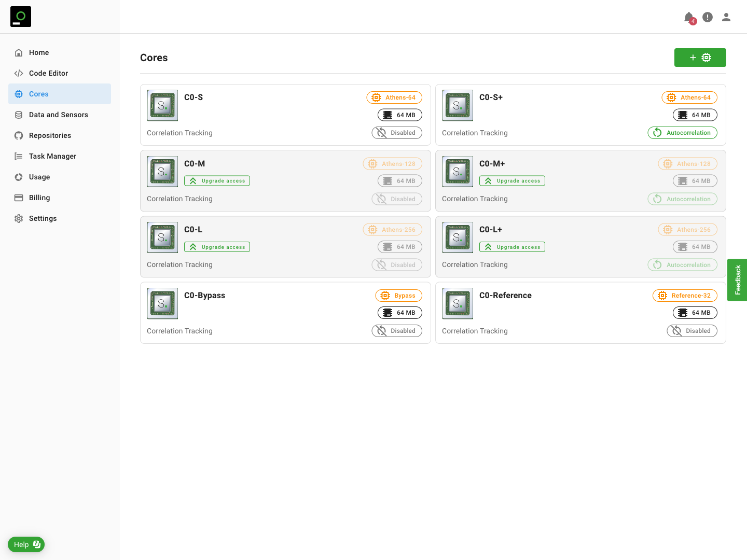
Task: Toggle Autocorrelation on the C0-S+ core
Action: (682, 133)
